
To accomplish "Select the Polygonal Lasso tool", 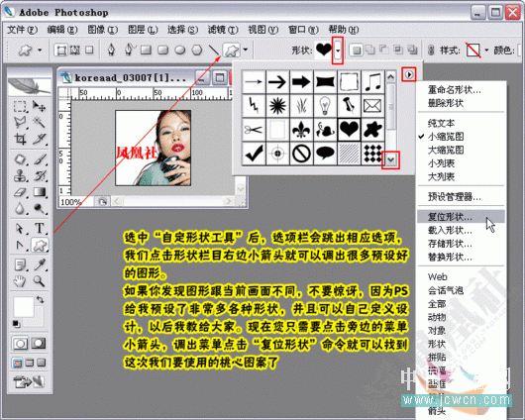I will point(20,122).
